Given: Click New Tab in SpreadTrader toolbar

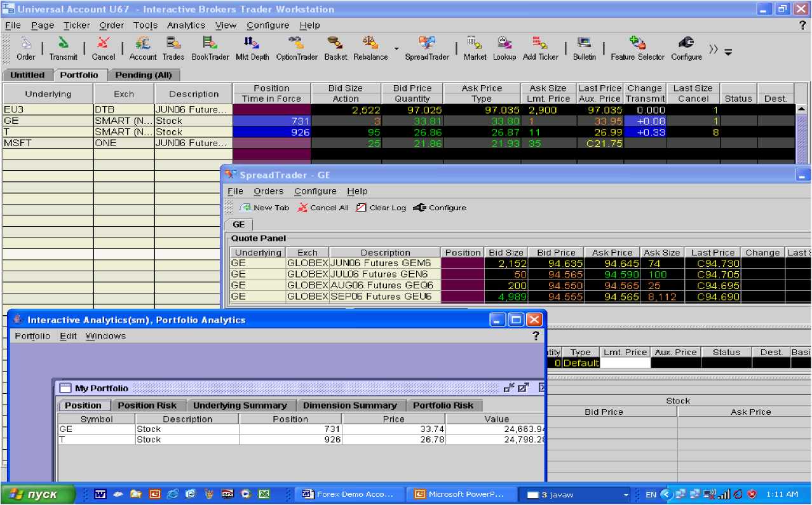Looking at the screenshot, I should click(264, 208).
